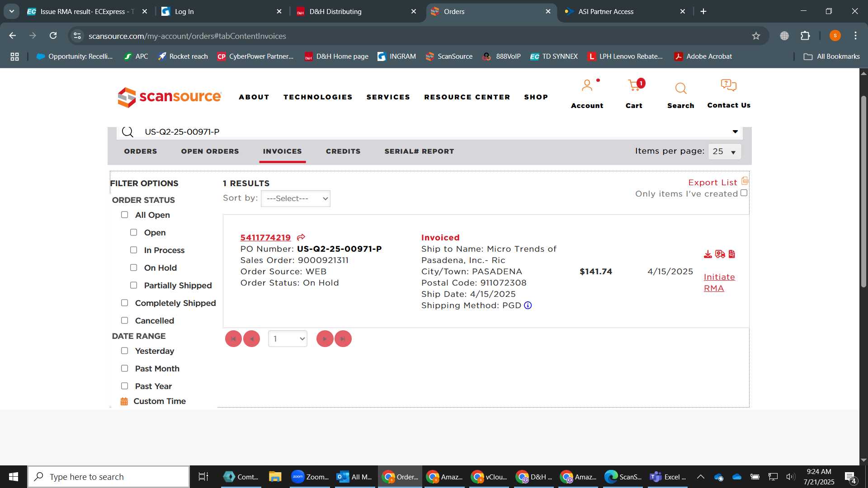Check the Partially Shipped filter
Screen dimensions: 868x488
[133, 286]
